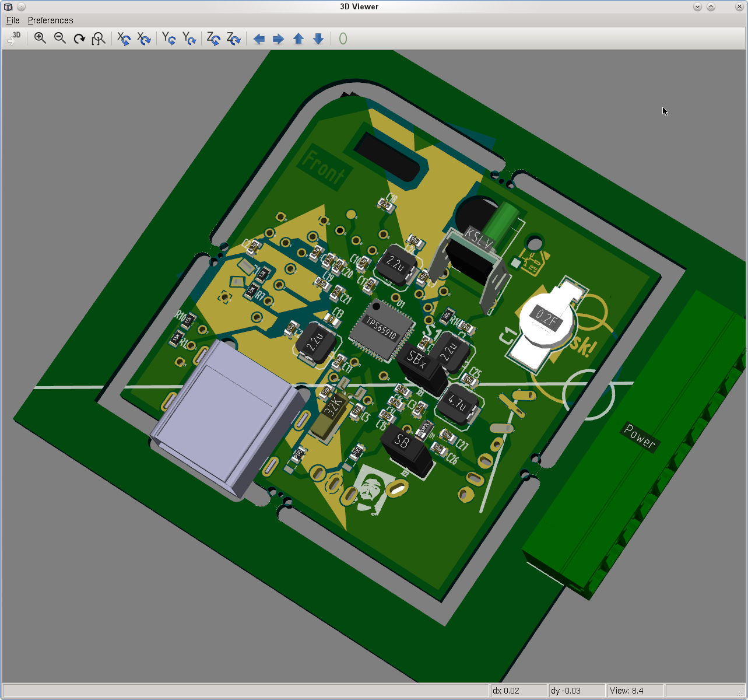
Task: Rotate X clockwise with the second X icon
Action: pyautogui.click(x=143, y=38)
